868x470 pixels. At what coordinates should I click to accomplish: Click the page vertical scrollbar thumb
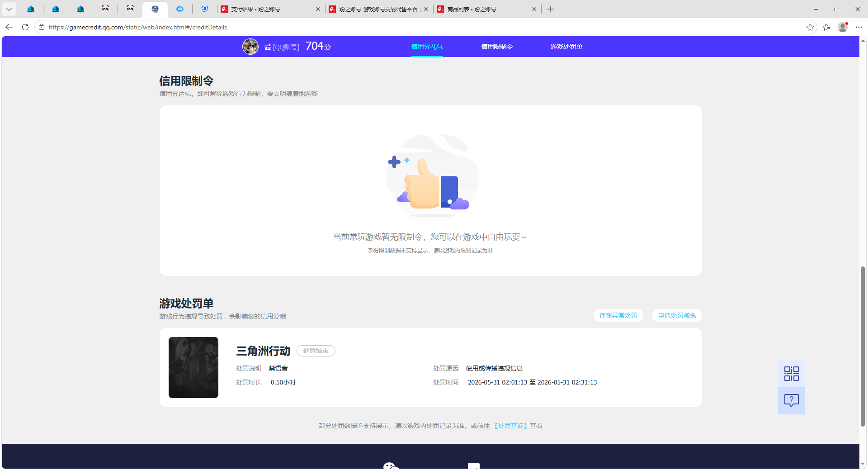[863, 347]
